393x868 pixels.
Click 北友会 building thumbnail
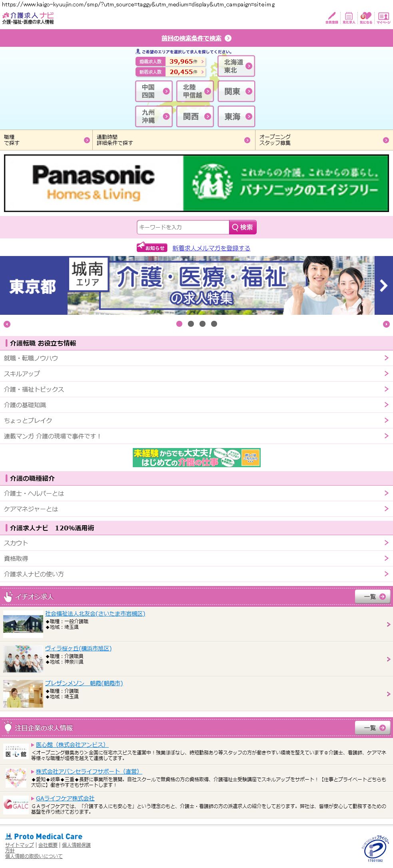[x=23, y=624]
